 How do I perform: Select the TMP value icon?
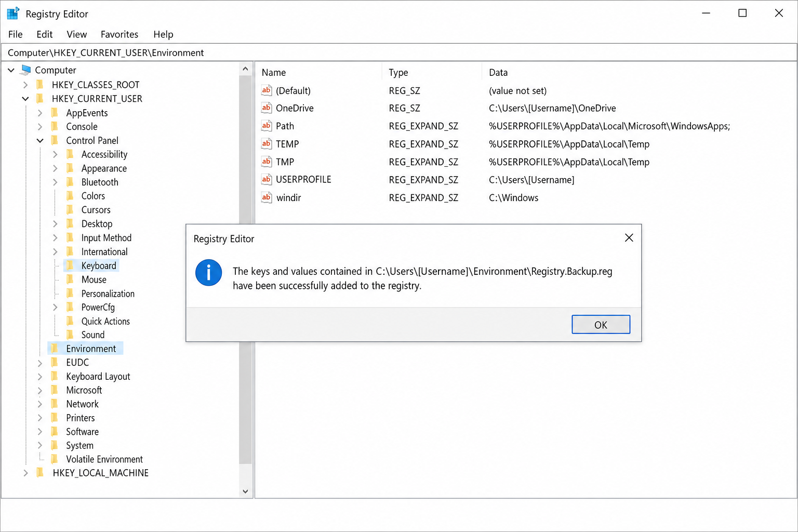point(267,162)
